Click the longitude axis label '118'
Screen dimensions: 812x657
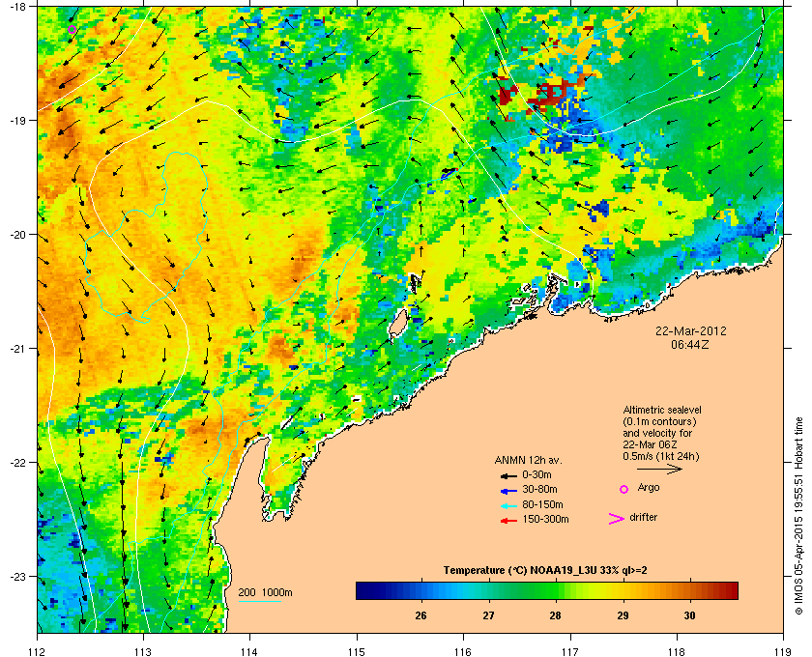(677, 651)
